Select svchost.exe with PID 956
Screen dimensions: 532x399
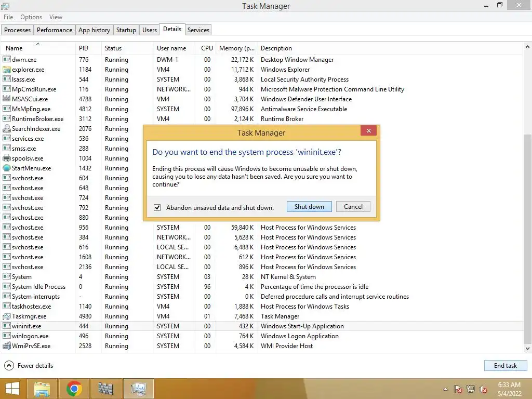click(x=261, y=228)
